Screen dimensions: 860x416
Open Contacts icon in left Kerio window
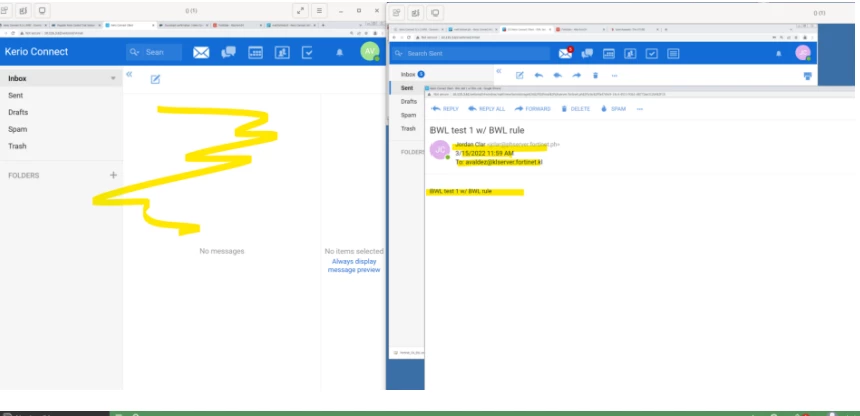point(282,52)
